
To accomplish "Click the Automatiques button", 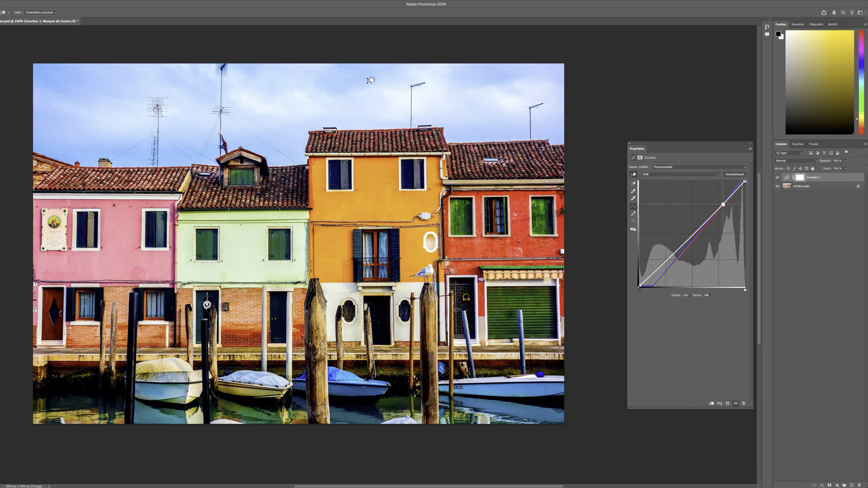I will [734, 174].
